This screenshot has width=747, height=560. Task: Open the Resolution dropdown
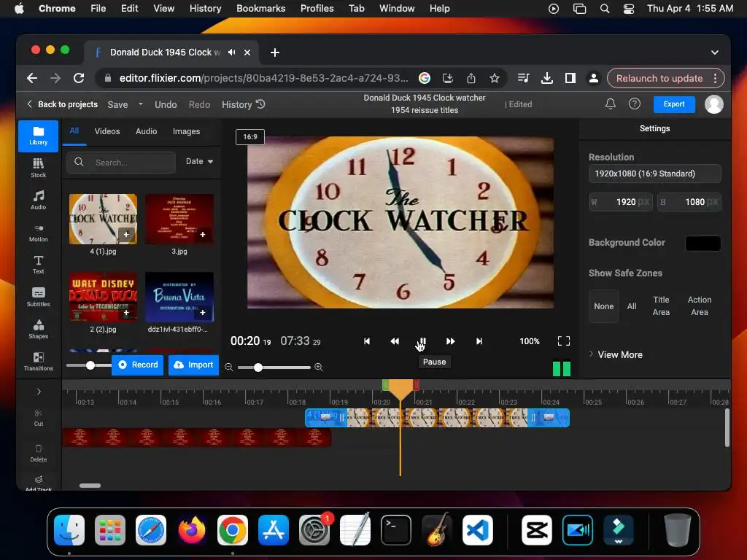[654, 174]
